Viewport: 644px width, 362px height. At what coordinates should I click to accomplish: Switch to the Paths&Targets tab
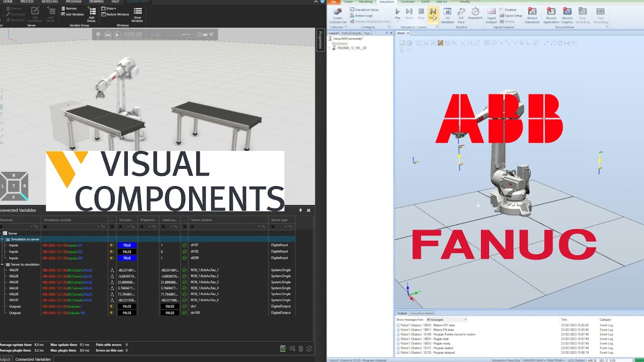(351, 33)
